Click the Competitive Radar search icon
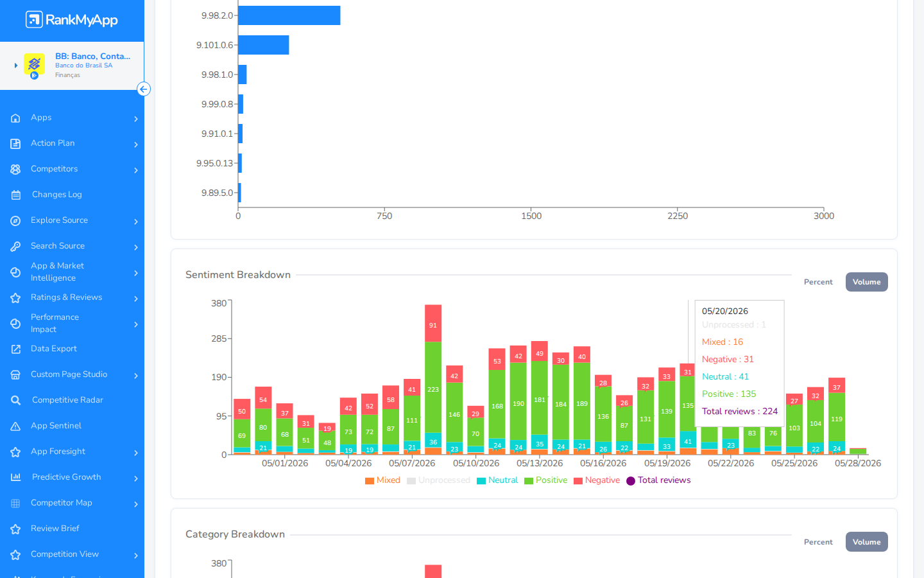Image resolution: width=924 pixels, height=578 pixels. point(16,400)
